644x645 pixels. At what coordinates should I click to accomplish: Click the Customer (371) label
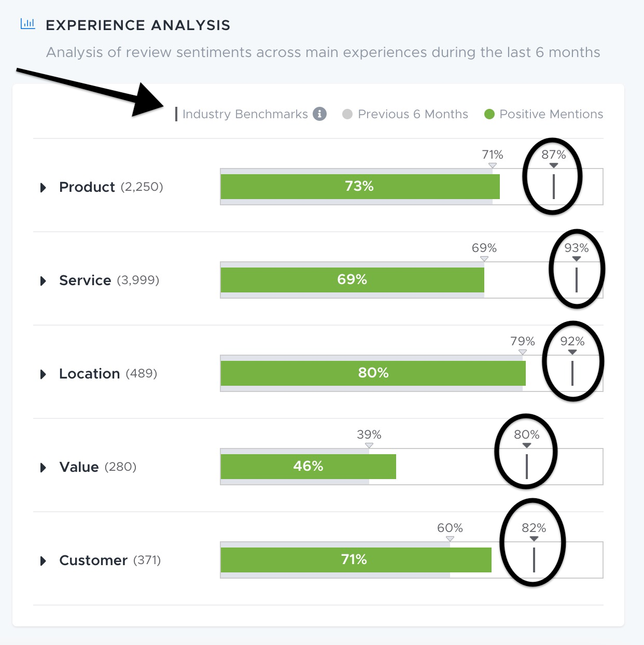[110, 560]
